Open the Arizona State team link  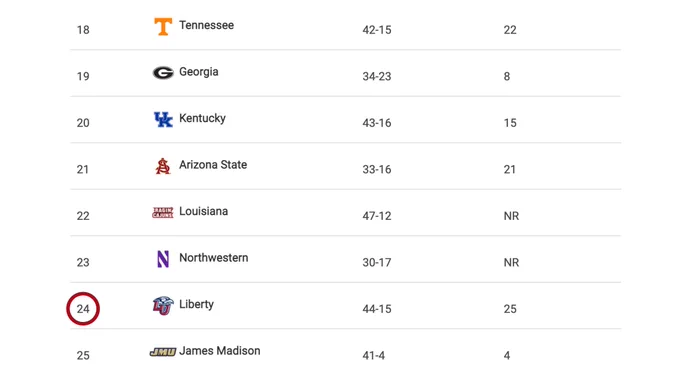pyautogui.click(x=213, y=165)
